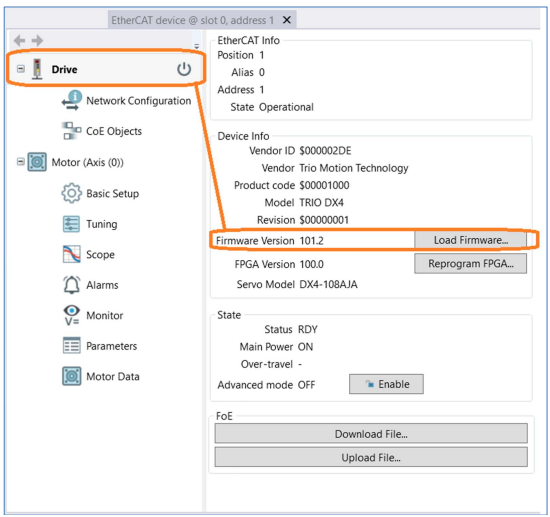Select the Motor axis icon

tap(37, 162)
